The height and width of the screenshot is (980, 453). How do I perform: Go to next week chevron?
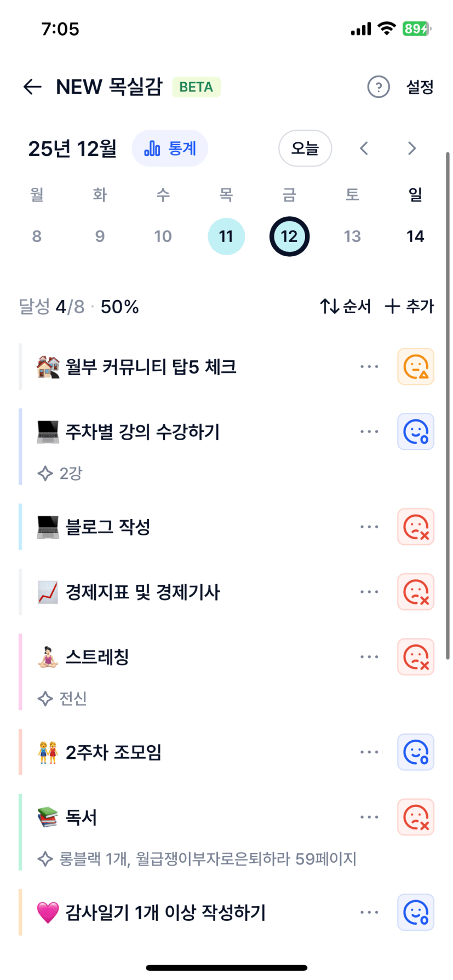click(412, 148)
